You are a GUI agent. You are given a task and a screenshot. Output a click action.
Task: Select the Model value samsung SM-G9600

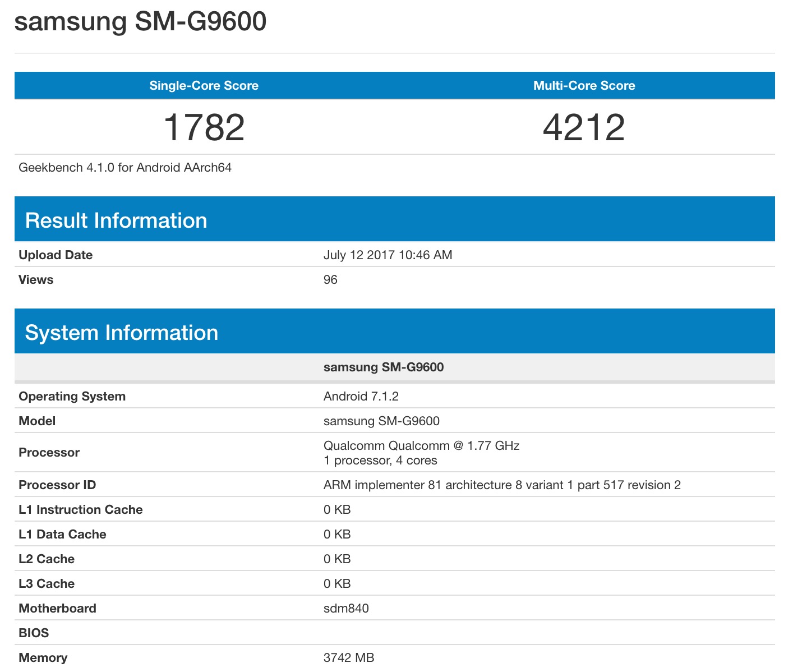pyautogui.click(x=381, y=421)
